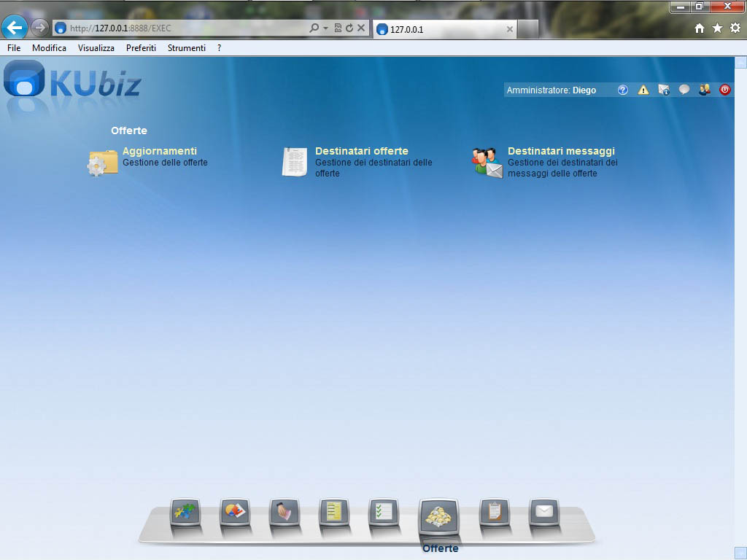
Task: Select the Offerte coins icon in the dock
Action: (x=438, y=516)
